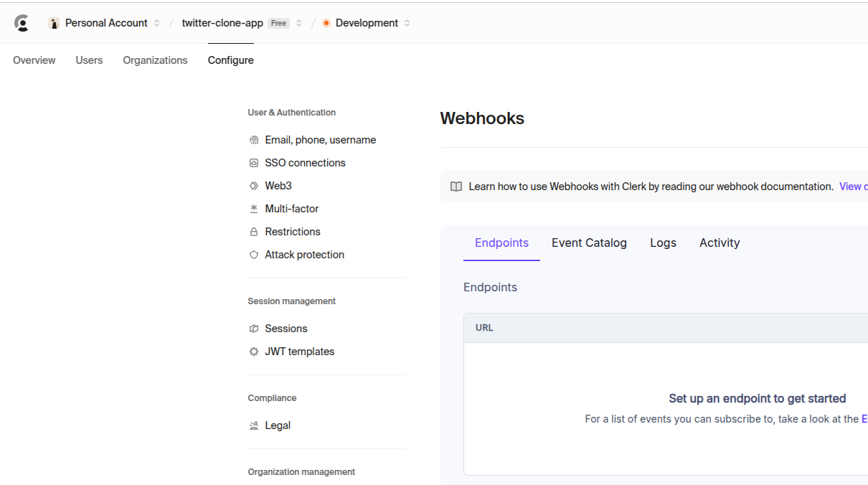Open the Event Catalog tab
Image resolution: width=868 pixels, height=485 pixels.
(589, 242)
